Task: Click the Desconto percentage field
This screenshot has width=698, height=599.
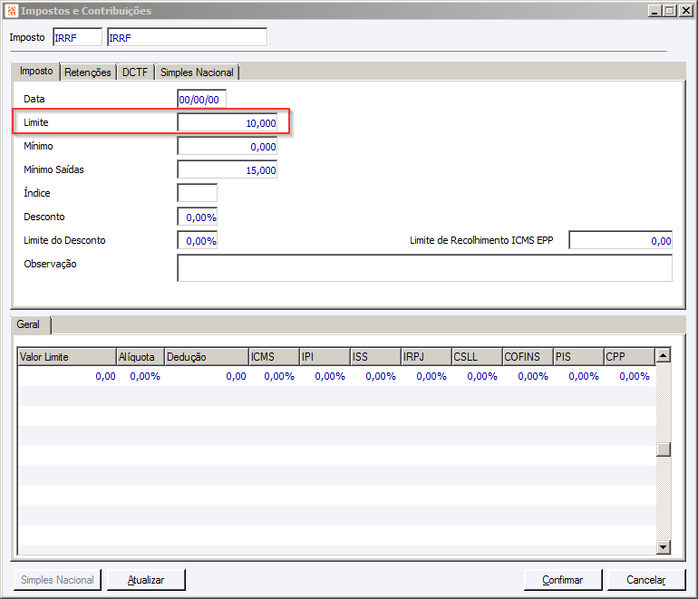Action: click(x=197, y=217)
